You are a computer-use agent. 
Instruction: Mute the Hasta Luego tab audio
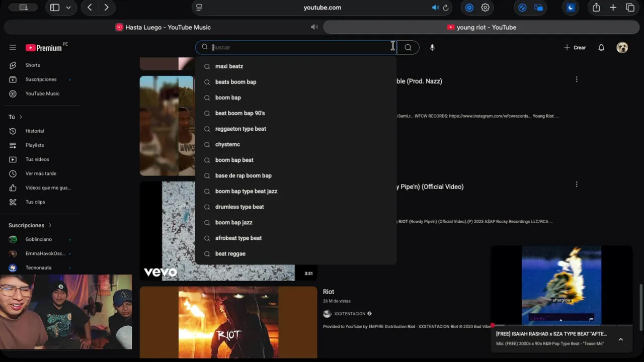coord(314,27)
